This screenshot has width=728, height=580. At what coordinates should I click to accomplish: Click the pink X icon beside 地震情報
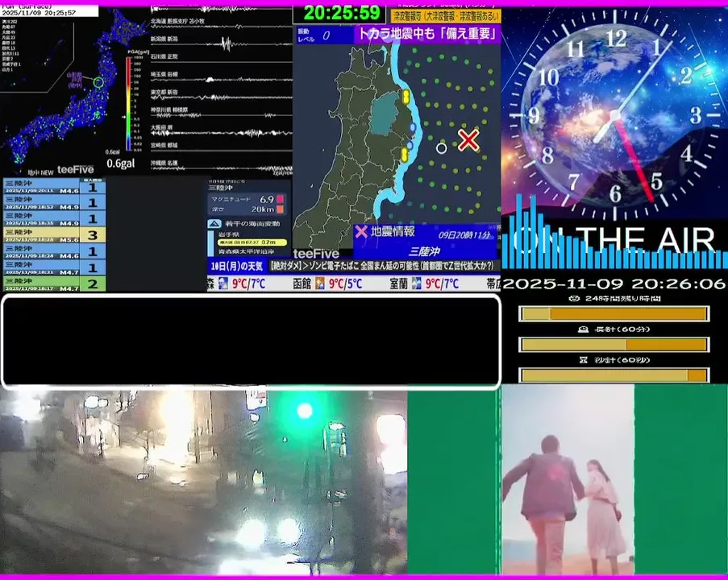coord(361,231)
